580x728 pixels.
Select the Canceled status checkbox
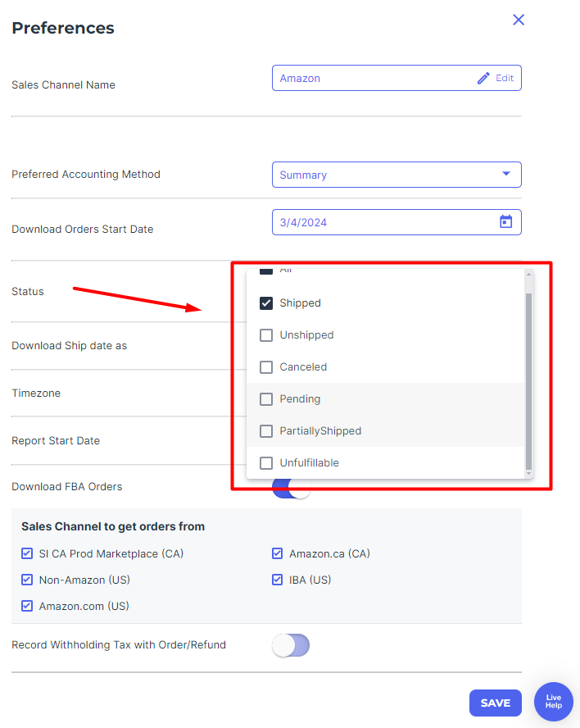coord(266,367)
